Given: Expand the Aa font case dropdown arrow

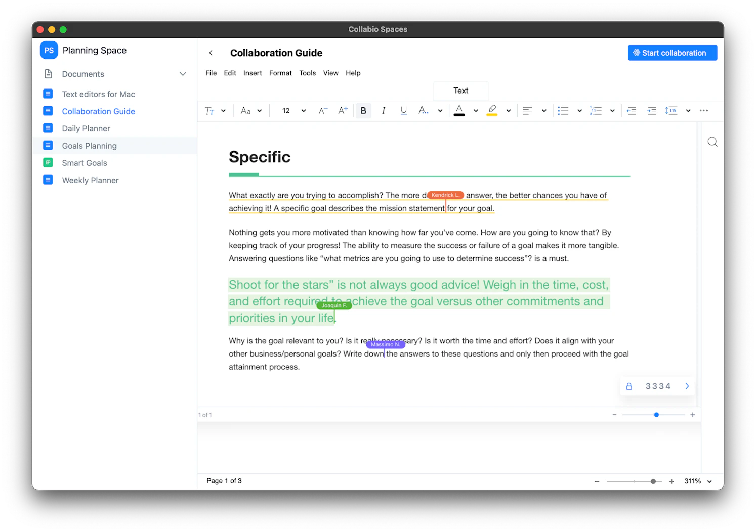Looking at the screenshot, I should click(260, 111).
